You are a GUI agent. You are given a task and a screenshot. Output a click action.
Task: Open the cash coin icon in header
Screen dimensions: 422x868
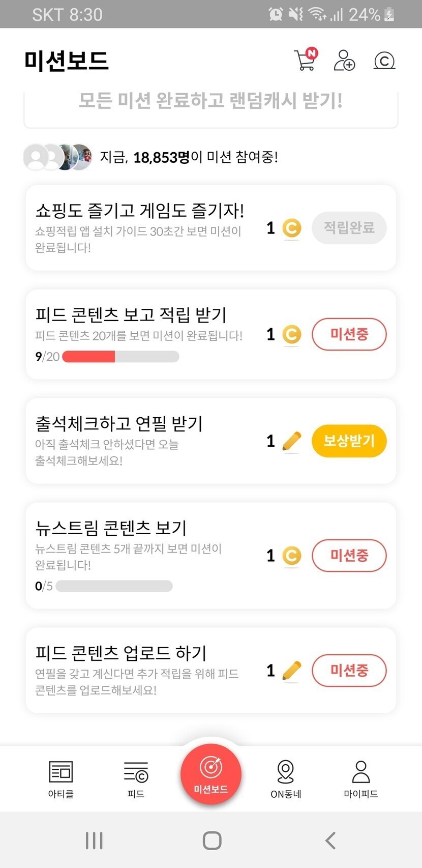tap(384, 61)
